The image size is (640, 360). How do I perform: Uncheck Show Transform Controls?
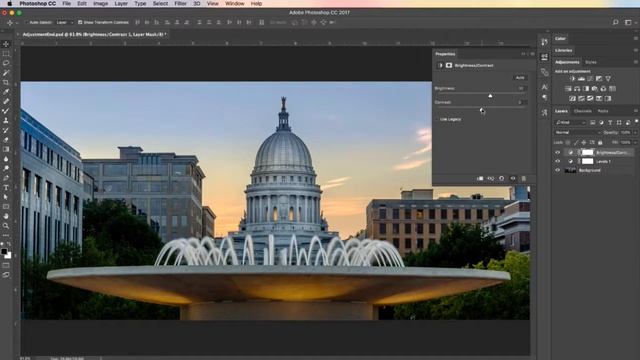(x=80, y=22)
